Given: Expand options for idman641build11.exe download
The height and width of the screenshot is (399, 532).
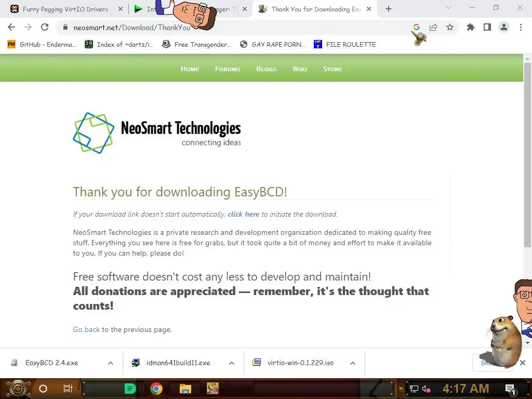Looking at the screenshot, I should 232,363.
